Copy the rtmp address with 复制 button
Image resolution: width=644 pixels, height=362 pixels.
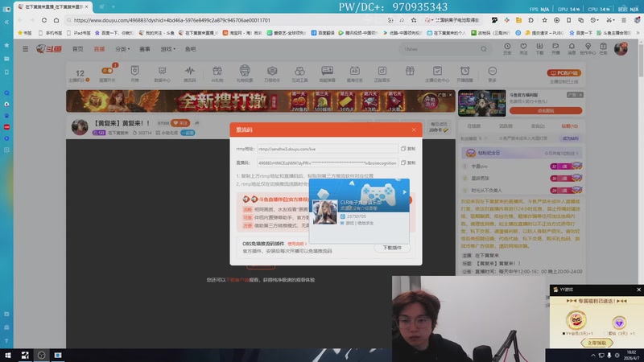tap(408, 149)
